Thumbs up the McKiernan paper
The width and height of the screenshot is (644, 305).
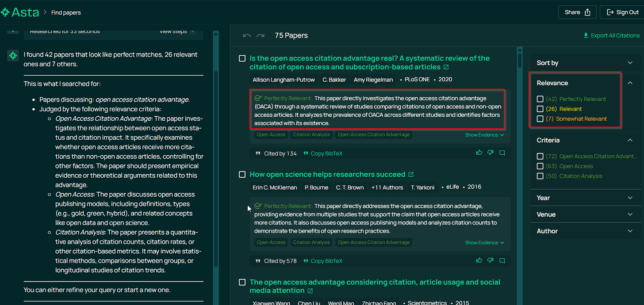pyautogui.click(x=479, y=261)
